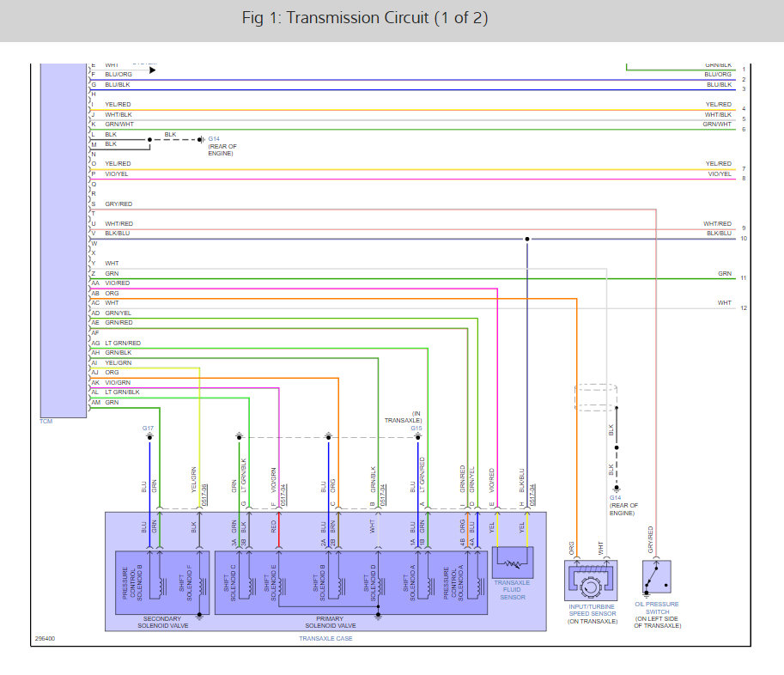Click the PRIMARY SOLENOID VALVE label

point(330,622)
